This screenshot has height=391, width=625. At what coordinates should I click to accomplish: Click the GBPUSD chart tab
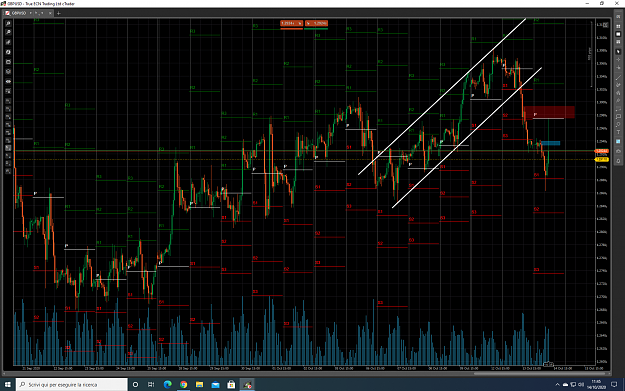tap(19, 13)
